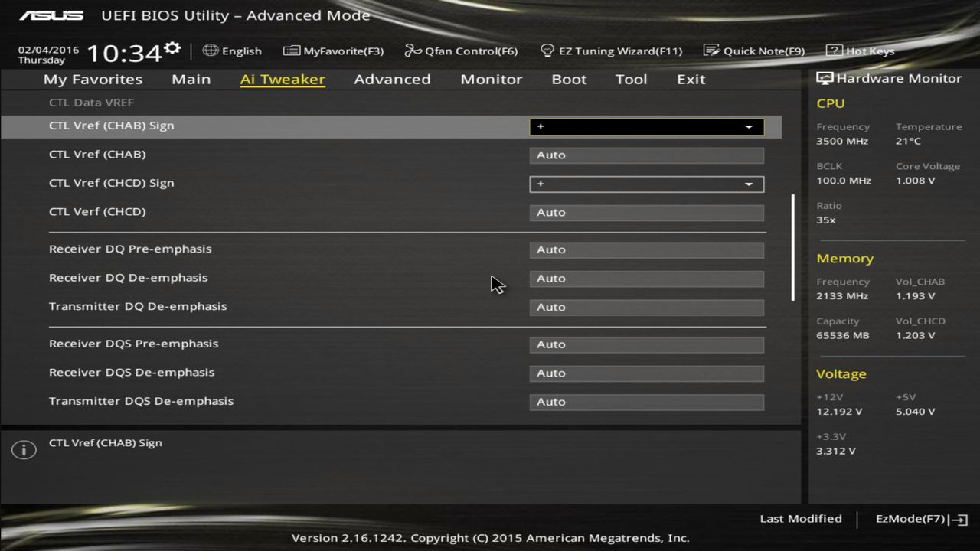Click Receiver DQ Pre-emphasis value field
Screen dimensions: 980x551
[x=646, y=250]
